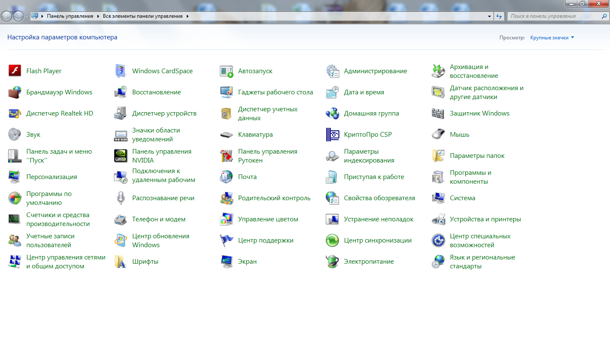
Task: Open the Система computer icon
Action: [x=438, y=198]
